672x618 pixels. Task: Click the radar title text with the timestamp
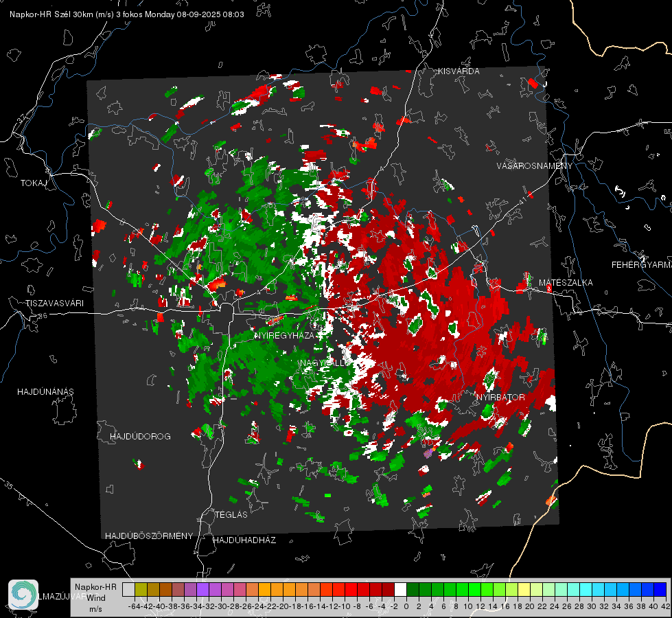[127, 14]
